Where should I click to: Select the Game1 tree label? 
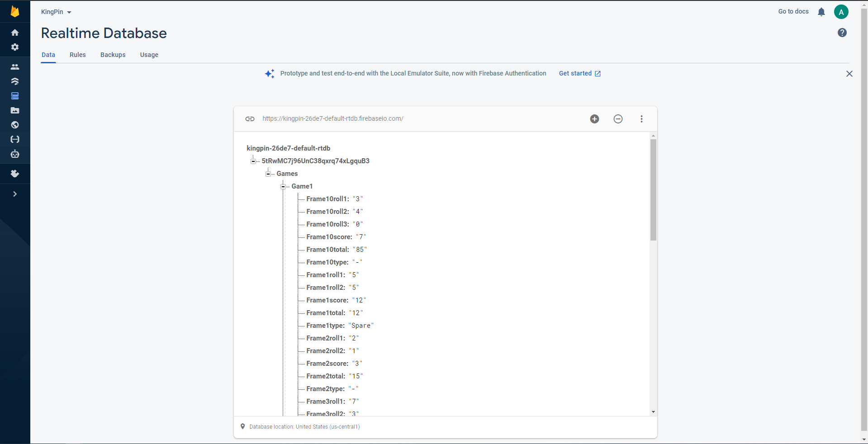[302, 186]
